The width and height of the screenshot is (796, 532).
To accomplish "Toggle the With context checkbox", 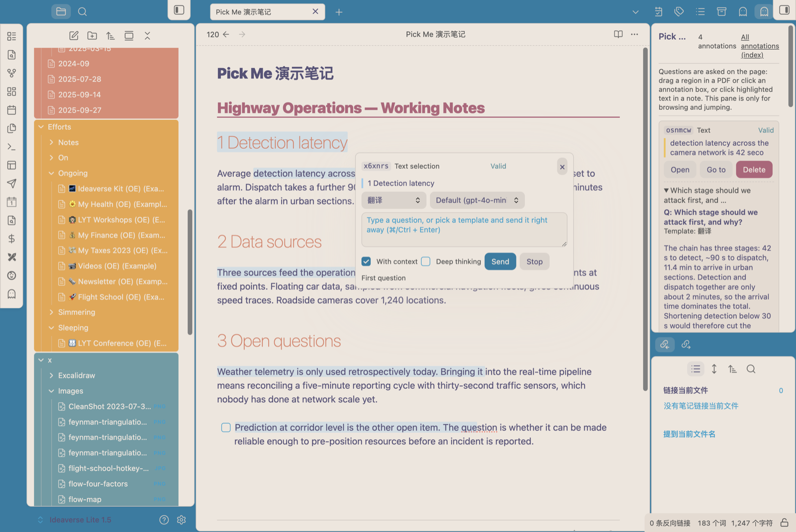I will [x=366, y=262].
